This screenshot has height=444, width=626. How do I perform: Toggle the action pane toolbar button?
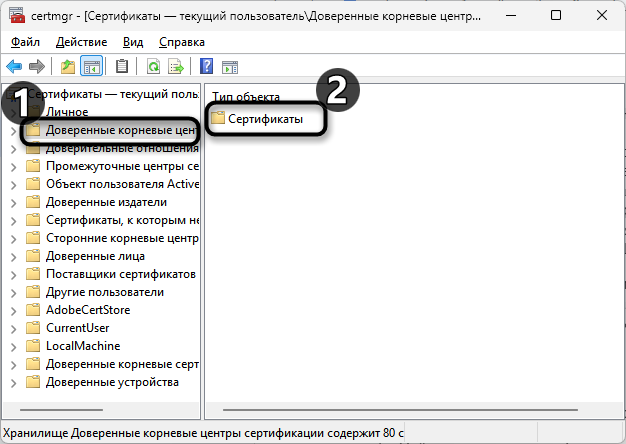tap(230, 67)
